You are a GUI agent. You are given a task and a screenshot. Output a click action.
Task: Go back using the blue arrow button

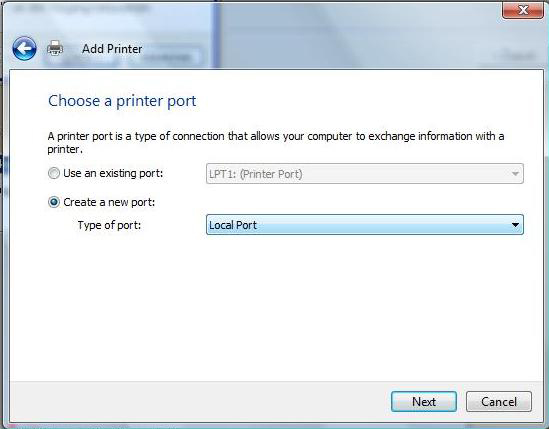[24, 48]
